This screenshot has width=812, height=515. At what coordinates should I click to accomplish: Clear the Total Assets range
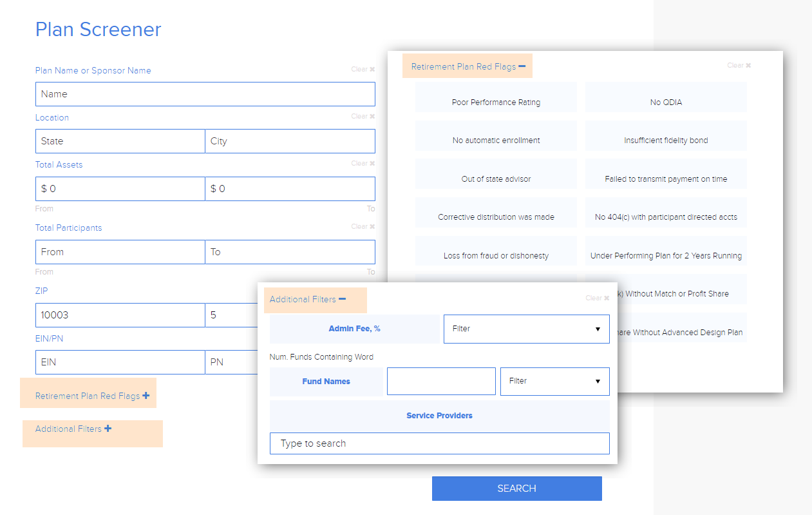coord(363,164)
